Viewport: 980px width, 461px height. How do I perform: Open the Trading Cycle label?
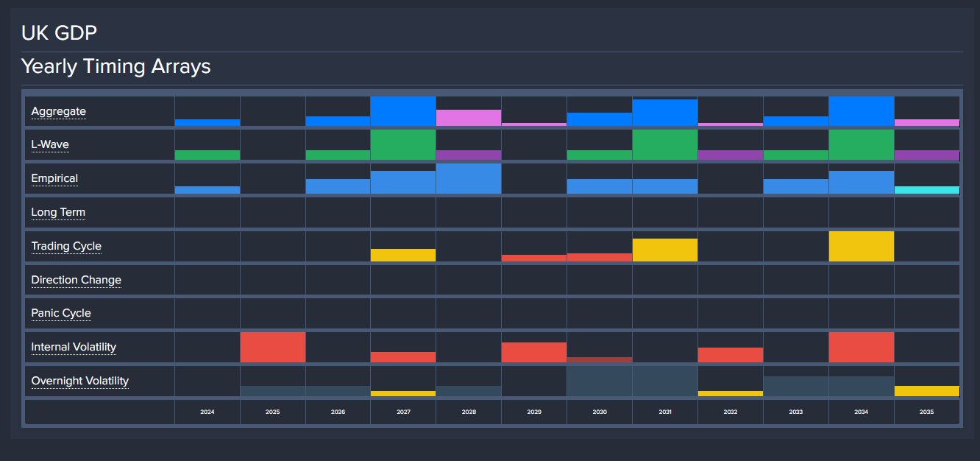[x=66, y=247]
